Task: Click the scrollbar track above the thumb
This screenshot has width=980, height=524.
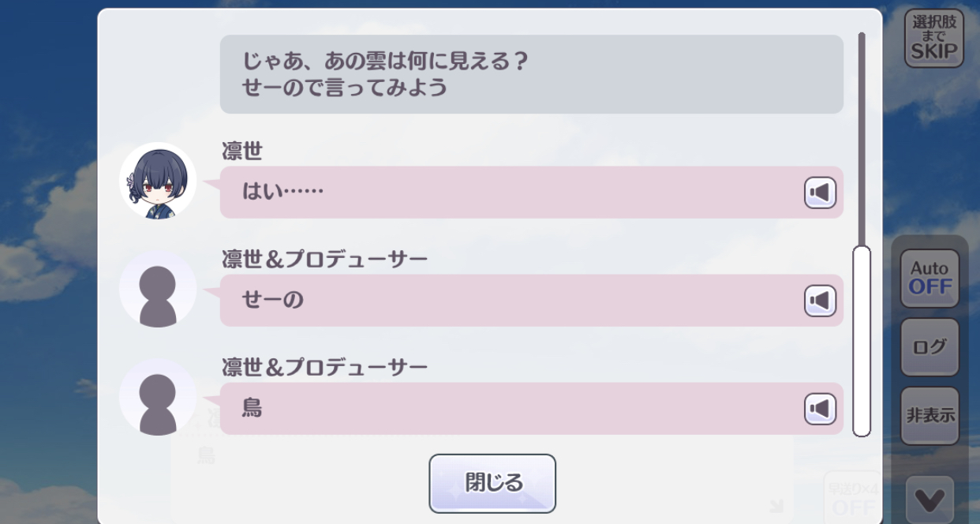Action: tap(862, 138)
